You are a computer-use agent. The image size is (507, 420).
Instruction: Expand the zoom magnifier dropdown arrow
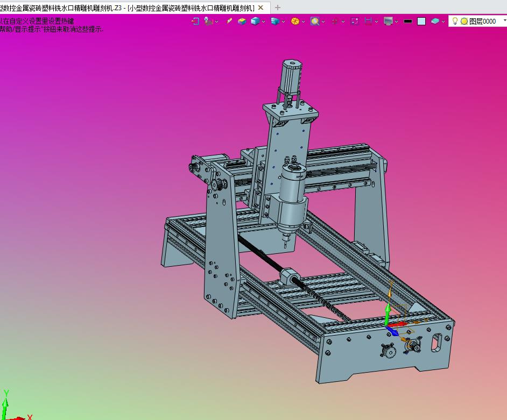(323, 22)
